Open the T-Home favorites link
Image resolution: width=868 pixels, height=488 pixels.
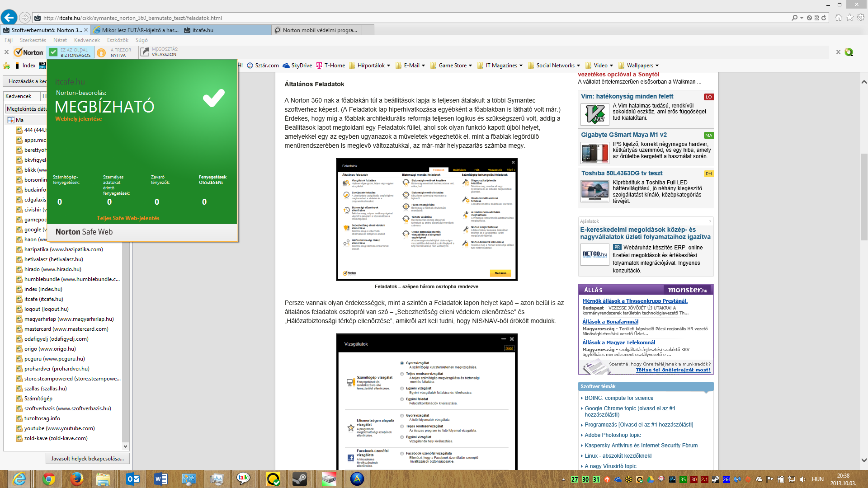(x=330, y=66)
